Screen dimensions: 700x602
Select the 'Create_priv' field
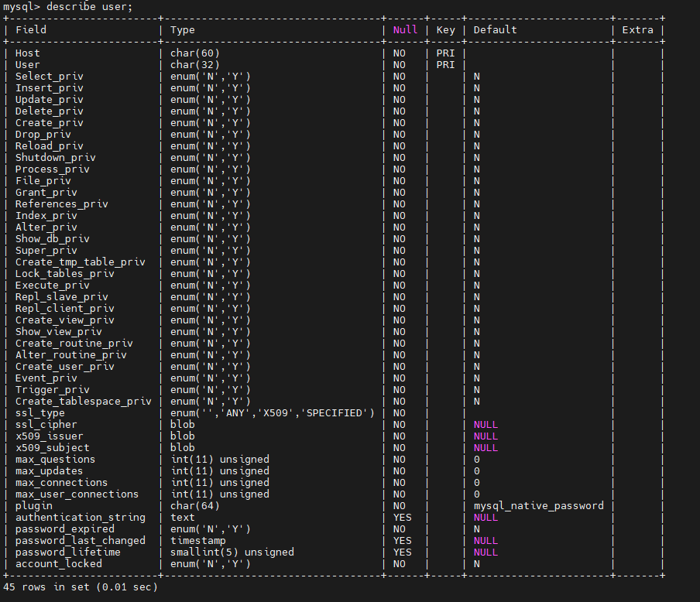point(49,123)
